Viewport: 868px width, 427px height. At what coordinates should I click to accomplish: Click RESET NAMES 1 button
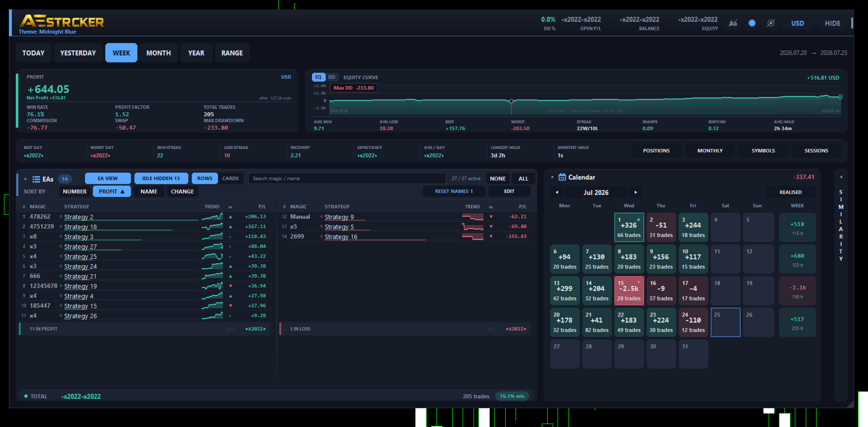pos(454,191)
